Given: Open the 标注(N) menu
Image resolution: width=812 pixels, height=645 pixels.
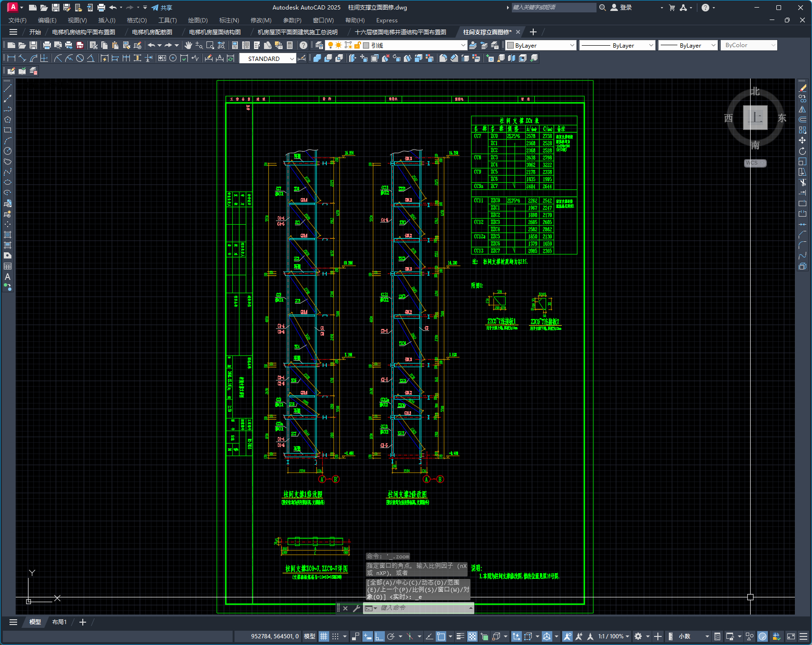Looking at the screenshot, I should (x=229, y=20).
